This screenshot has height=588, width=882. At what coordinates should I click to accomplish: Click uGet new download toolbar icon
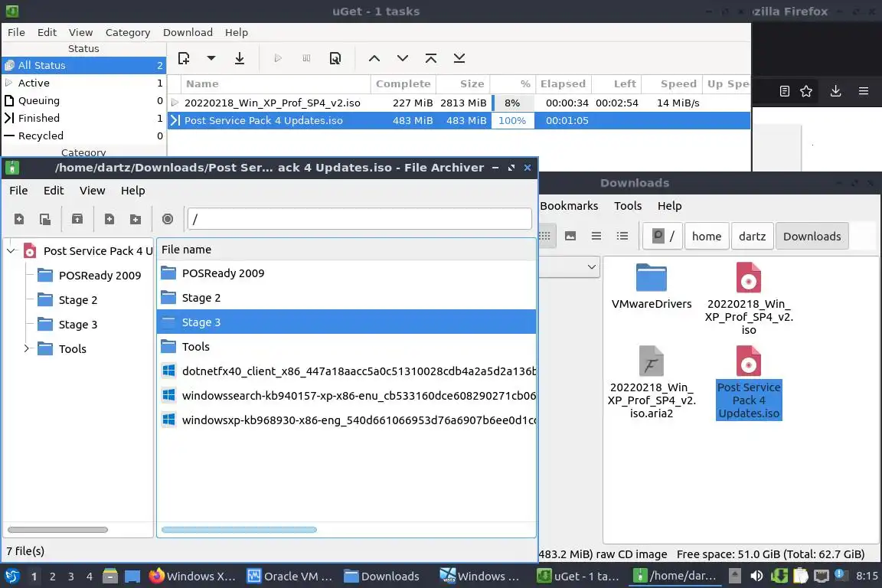184,58
